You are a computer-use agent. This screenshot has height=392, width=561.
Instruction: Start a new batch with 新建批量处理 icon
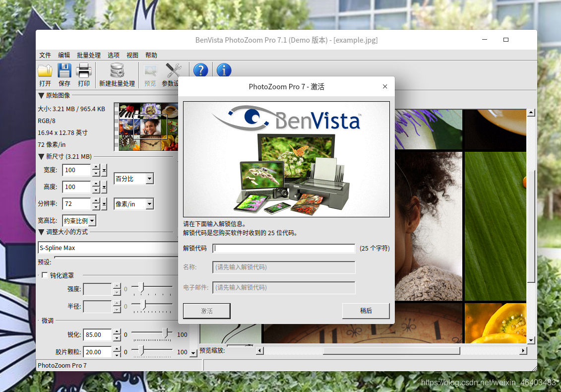tap(117, 74)
